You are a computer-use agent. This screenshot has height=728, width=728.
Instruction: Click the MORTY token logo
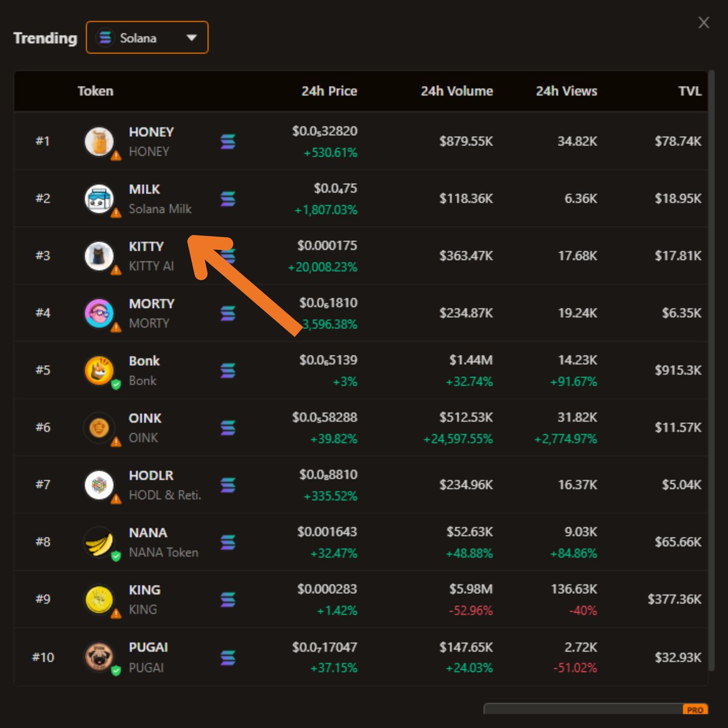99,313
